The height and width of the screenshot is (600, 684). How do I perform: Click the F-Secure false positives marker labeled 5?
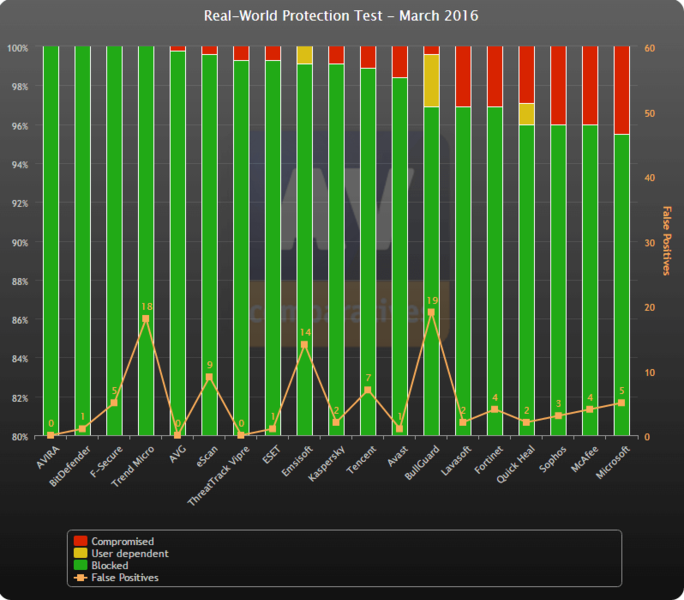click(114, 403)
